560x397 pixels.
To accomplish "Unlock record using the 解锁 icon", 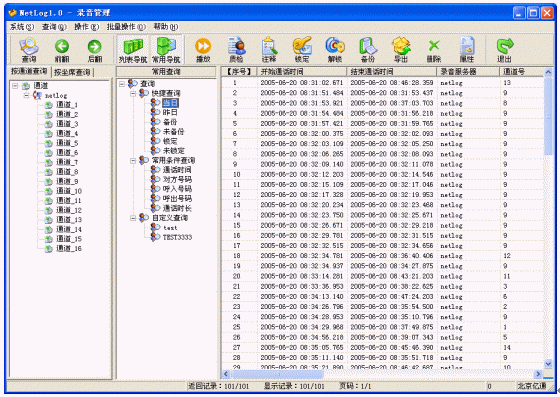I will click(x=335, y=50).
